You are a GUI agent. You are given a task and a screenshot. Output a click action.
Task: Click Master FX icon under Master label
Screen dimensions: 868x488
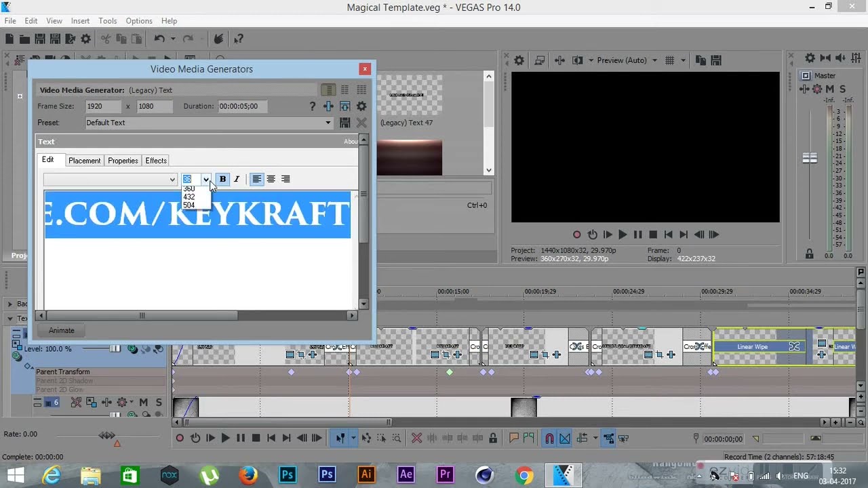point(805,89)
